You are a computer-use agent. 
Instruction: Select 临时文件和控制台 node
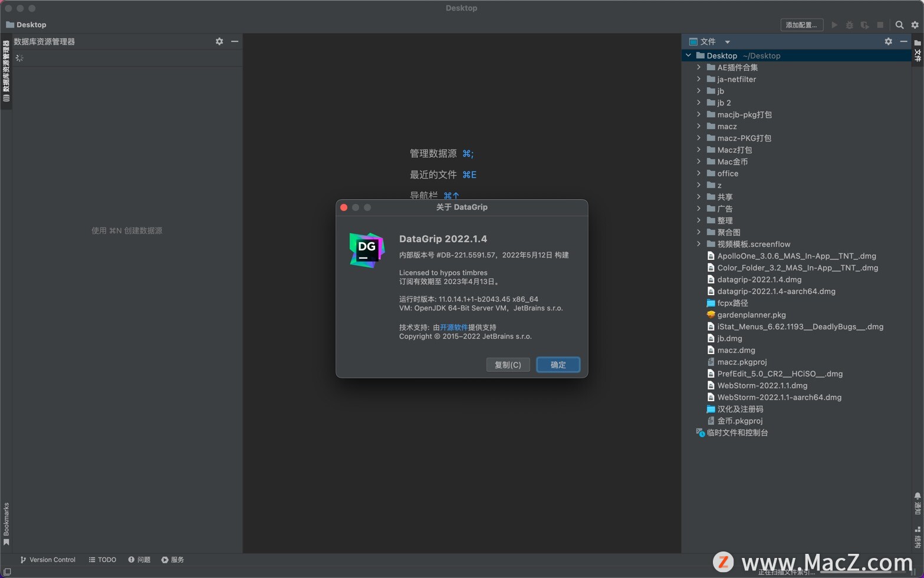pyautogui.click(x=732, y=432)
